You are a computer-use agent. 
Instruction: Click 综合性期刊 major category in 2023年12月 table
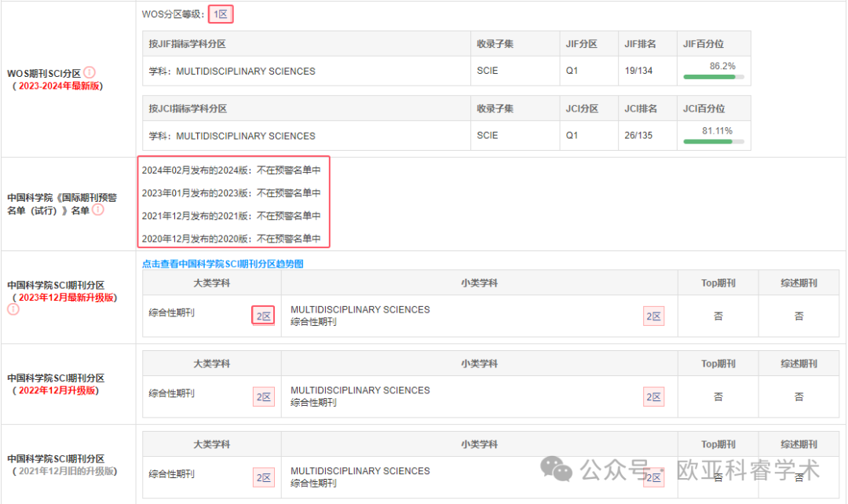(x=171, y=312)
